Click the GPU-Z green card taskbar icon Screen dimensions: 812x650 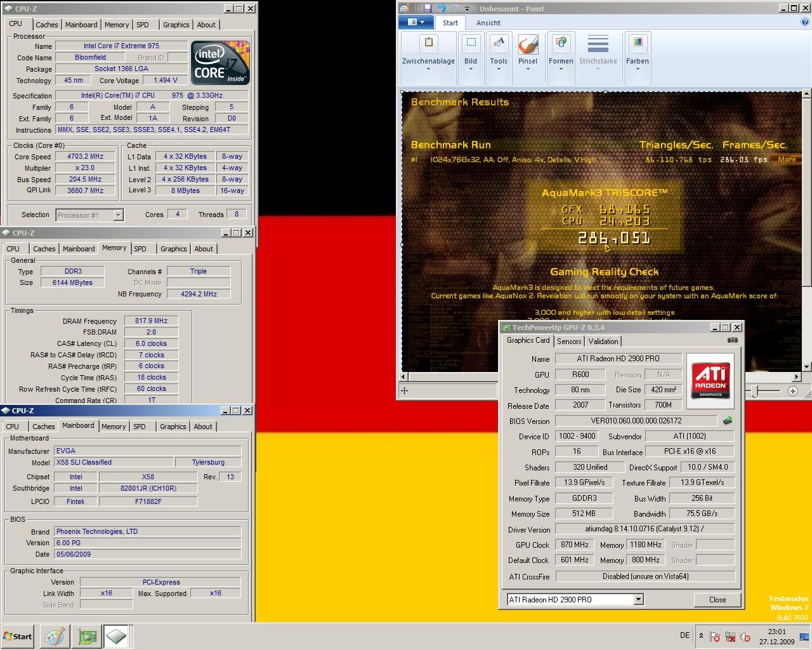click(88, 637)
